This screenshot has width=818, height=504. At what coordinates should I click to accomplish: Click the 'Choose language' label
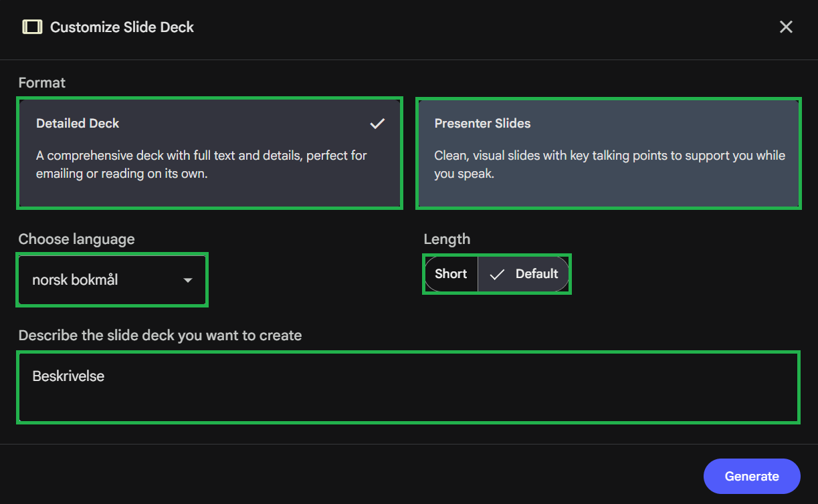76,239
